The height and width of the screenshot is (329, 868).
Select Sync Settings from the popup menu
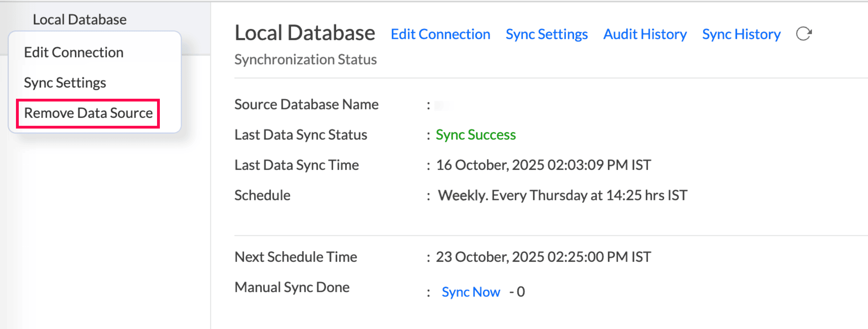65,83
